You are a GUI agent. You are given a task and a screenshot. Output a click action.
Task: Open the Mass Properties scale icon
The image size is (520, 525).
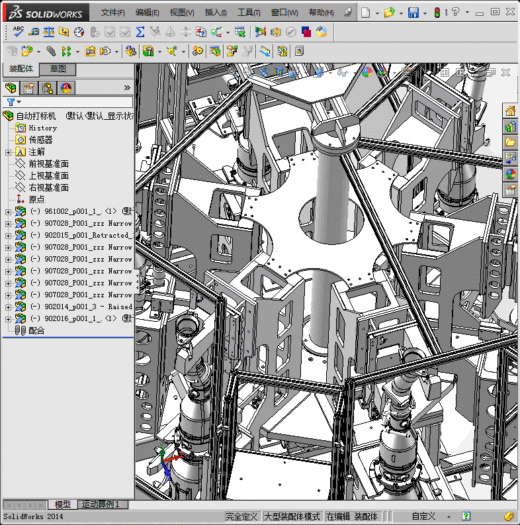click(x=49, y=32)
